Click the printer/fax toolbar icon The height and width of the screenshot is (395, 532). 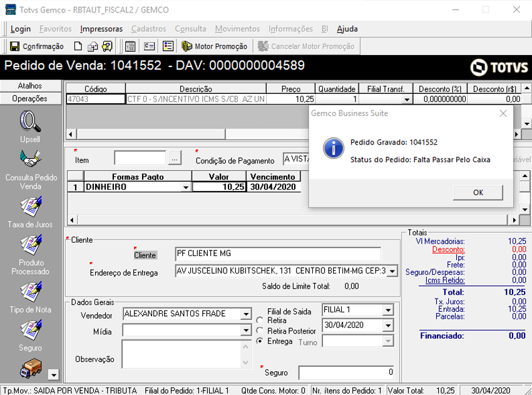pyautogui.click(x=93, y=46)
